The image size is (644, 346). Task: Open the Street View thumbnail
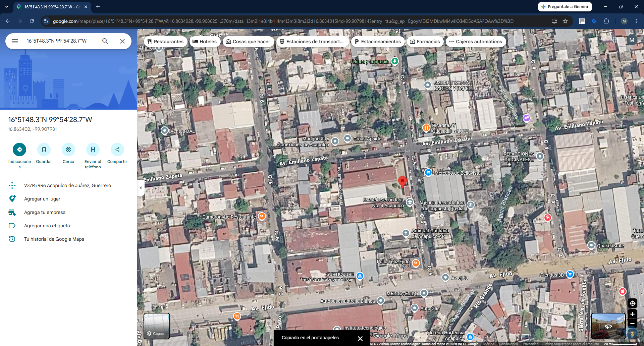(x=608, y=326)
